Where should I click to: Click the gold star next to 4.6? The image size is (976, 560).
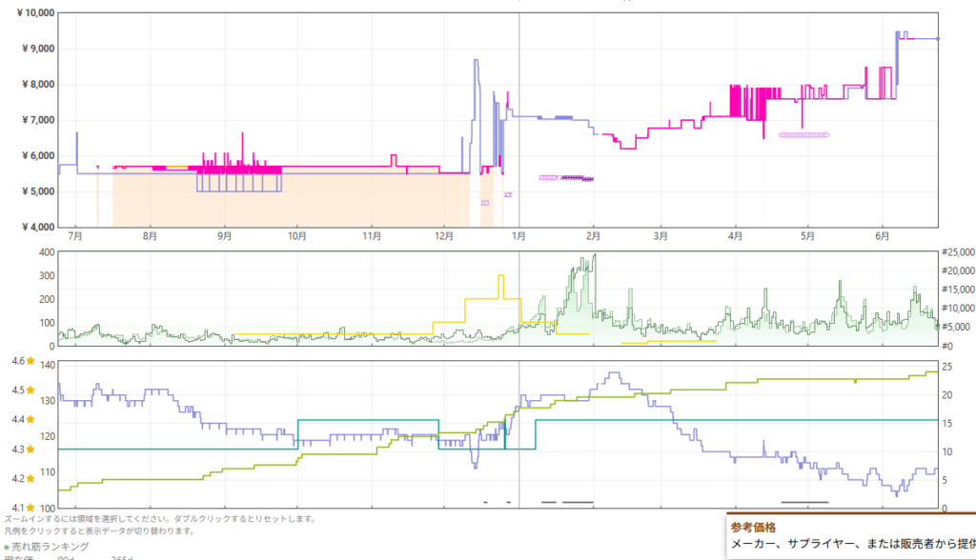click(30, 361)
